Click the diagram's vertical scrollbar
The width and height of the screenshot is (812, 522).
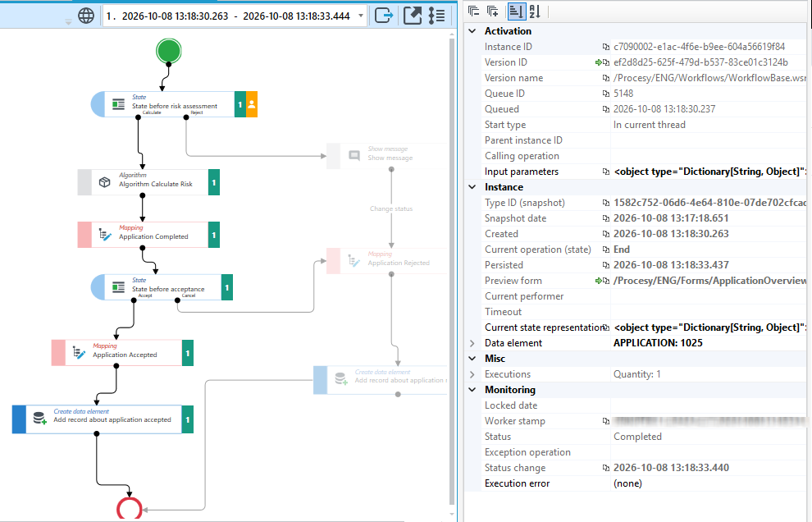pyautogui.click(x=452, y=272)
